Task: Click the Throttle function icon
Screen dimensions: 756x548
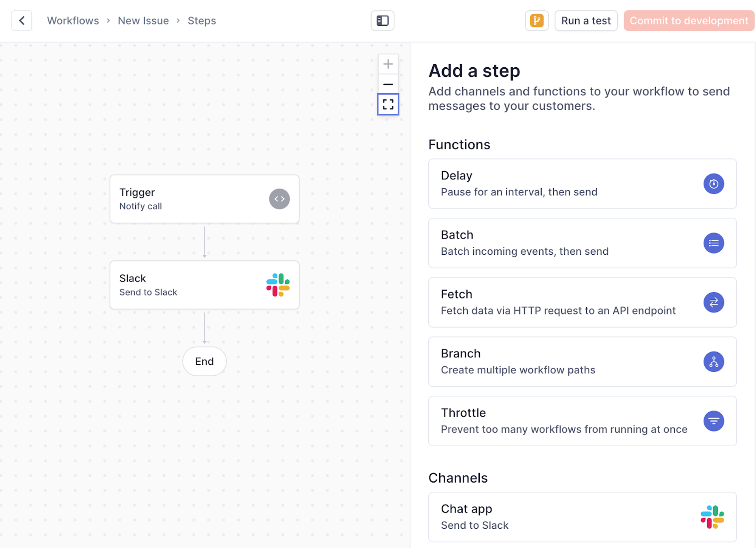Action: [714, 421]
